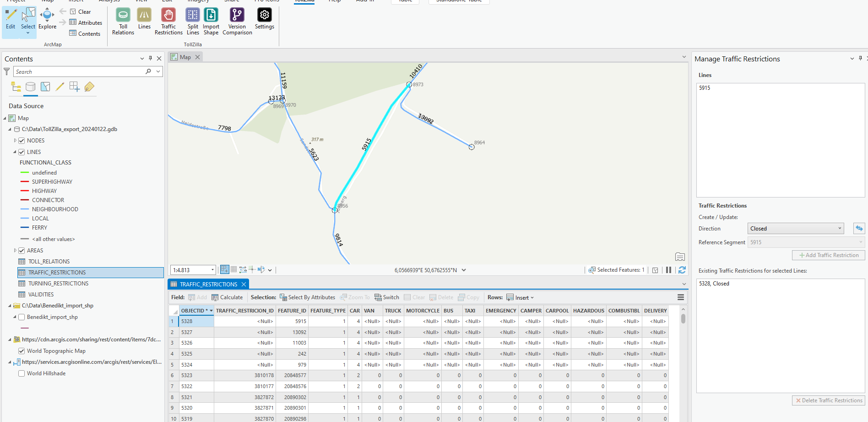Image resolution: width=868 pixels, height=422 pixels.
Task: Select the TURNING_RESTRICTIONS table in Contents
Action: tap(58, 284)
